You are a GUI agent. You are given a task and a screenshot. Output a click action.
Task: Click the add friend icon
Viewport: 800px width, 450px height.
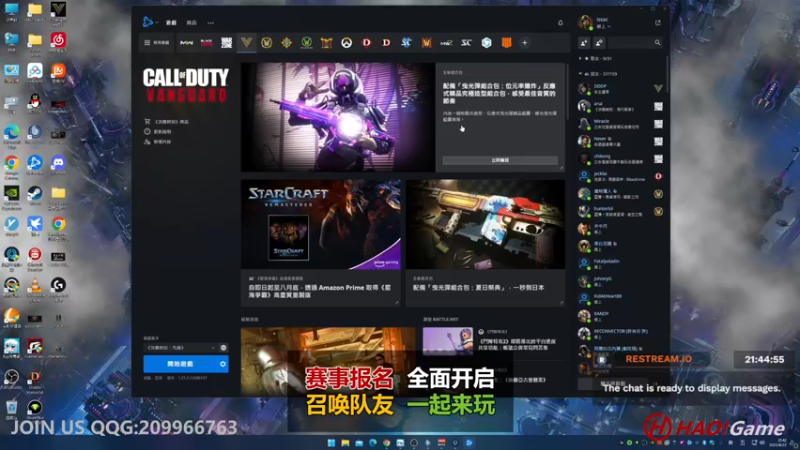click(x=584, y=43)
